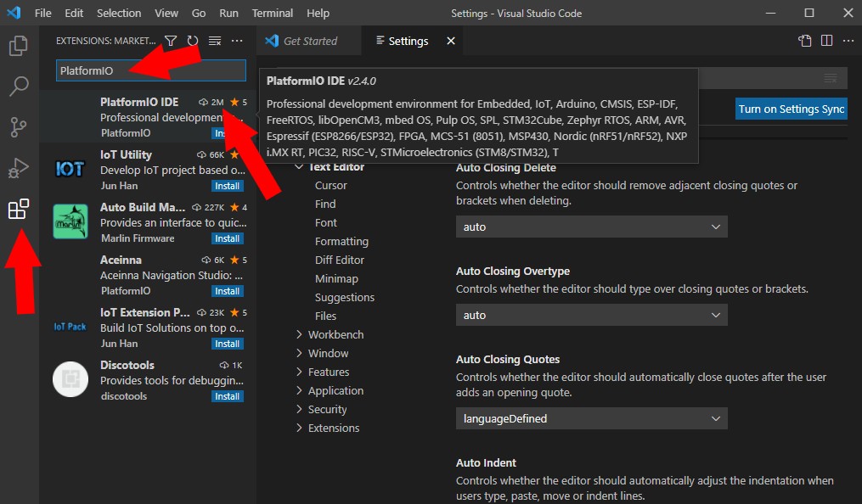Open the Extensions view icon
The width and height of the screenshot is (862, 504).
point(19,210)
